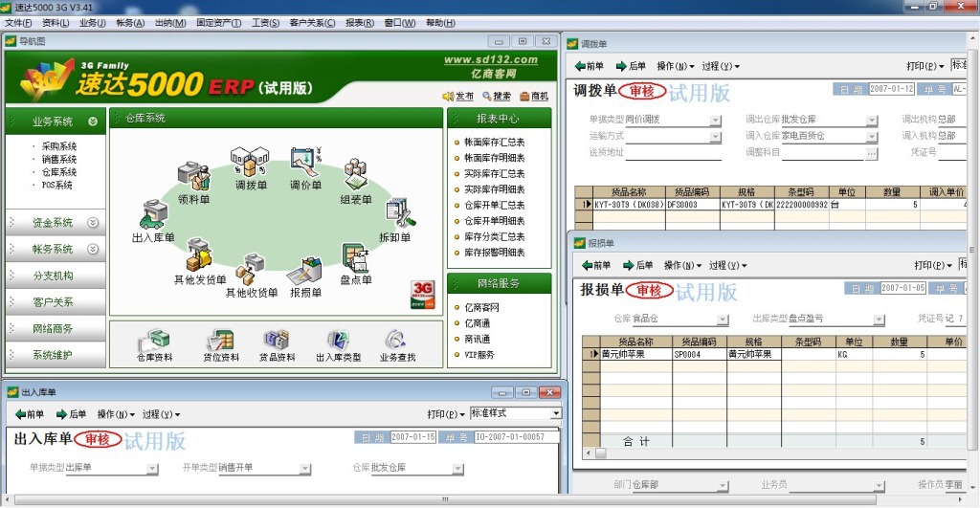Open the 分支机构 sidebar section
Image resolution: width=980 pixels, height=508 pixels.
coord(54,276)
